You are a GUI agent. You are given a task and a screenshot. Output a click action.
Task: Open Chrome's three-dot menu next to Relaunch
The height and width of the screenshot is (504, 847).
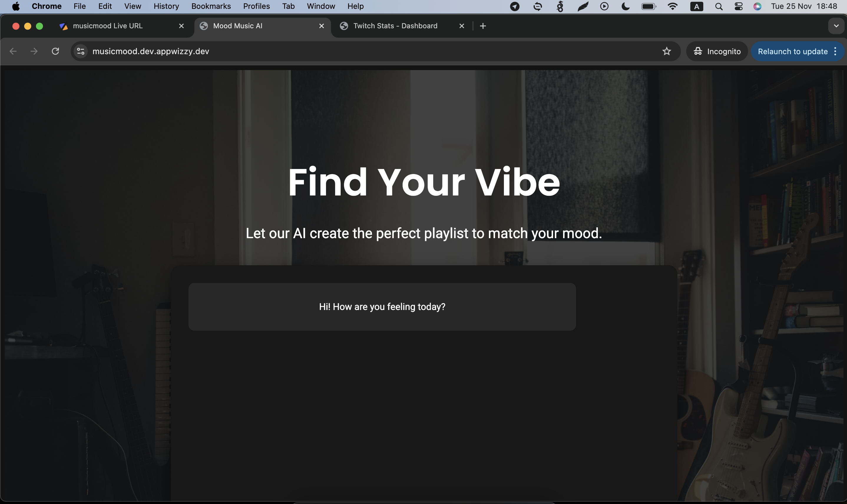[836, 51]
